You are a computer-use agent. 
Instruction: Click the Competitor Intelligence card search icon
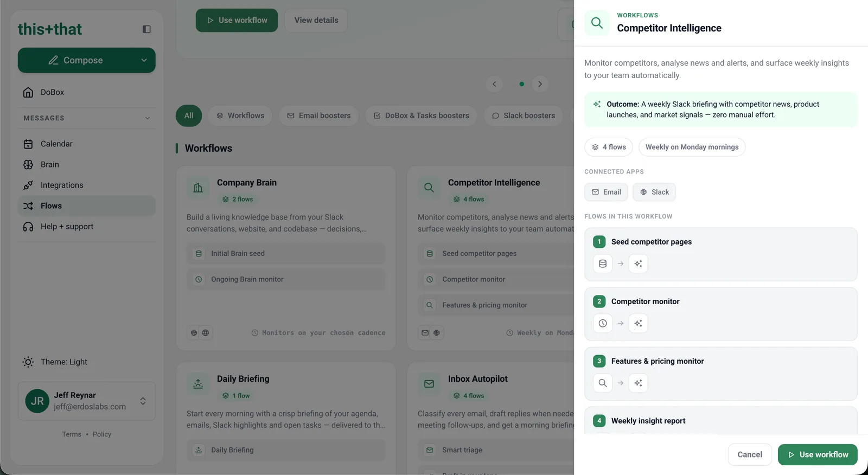coord(429,188)
